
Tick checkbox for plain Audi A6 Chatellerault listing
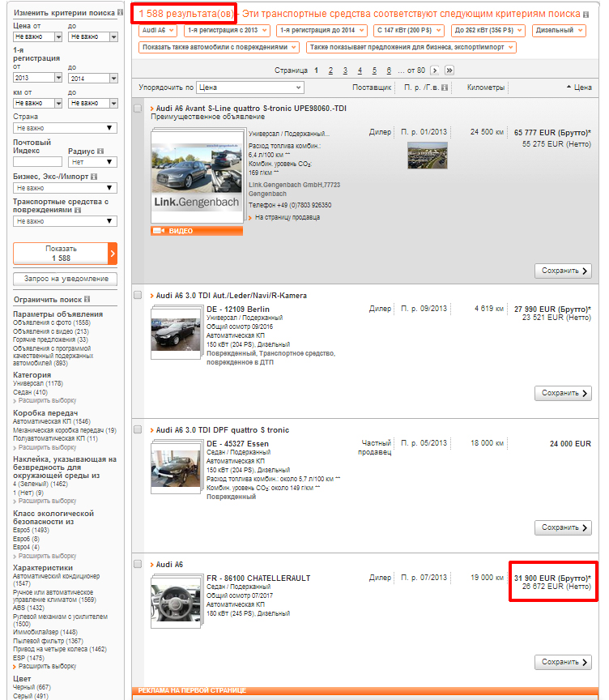[x=138, y=564]
